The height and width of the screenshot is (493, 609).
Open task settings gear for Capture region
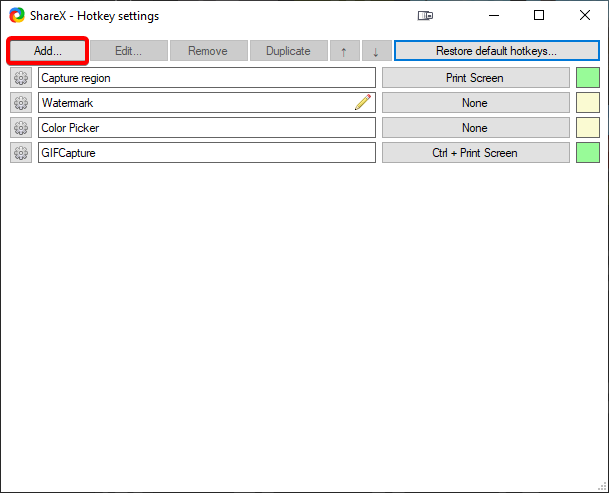tap(21, 78)
